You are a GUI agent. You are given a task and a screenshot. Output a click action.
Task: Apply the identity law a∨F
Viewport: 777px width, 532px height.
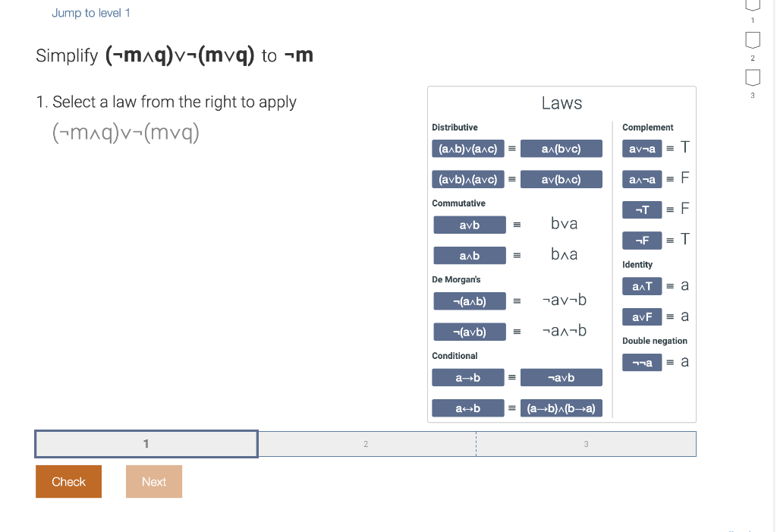(642, 316)
